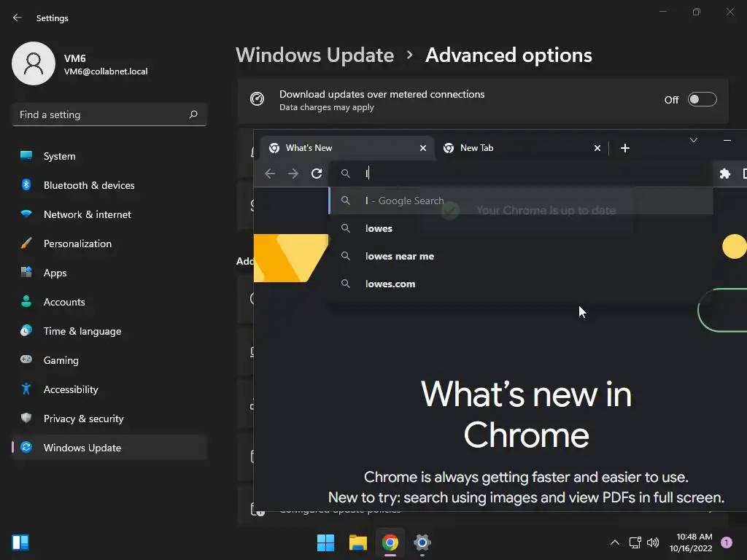
Task: Click the Chrome taskbar icon
Action: pos(390,542)
